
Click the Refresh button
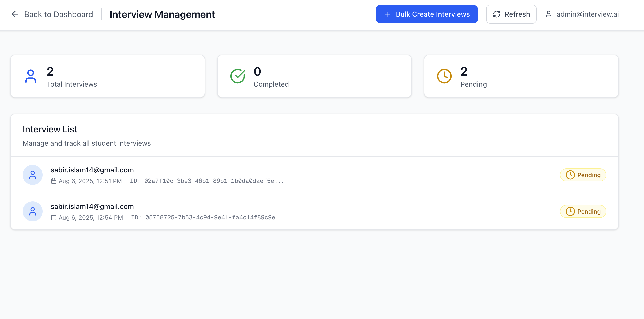[x=511, y=14]
